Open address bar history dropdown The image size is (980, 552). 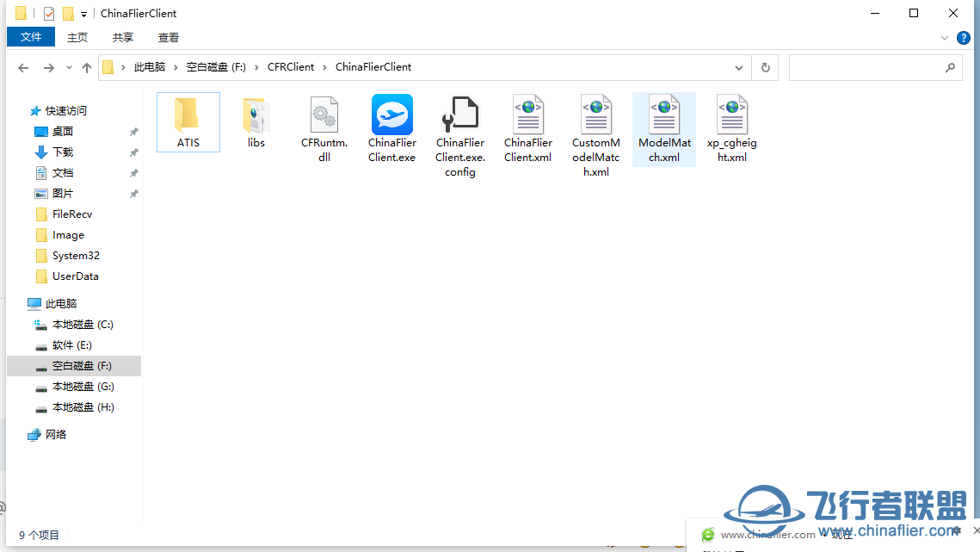pyautogui.click(x=739, y=67)
